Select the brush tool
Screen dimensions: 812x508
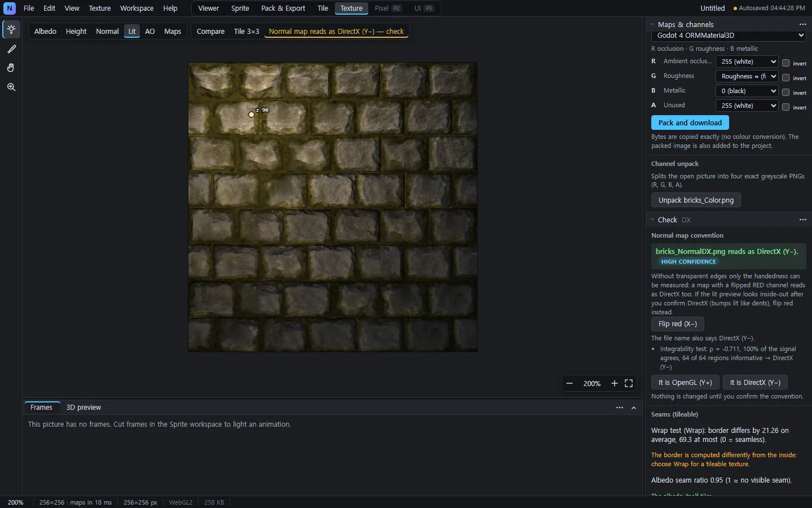coord(11,49)
